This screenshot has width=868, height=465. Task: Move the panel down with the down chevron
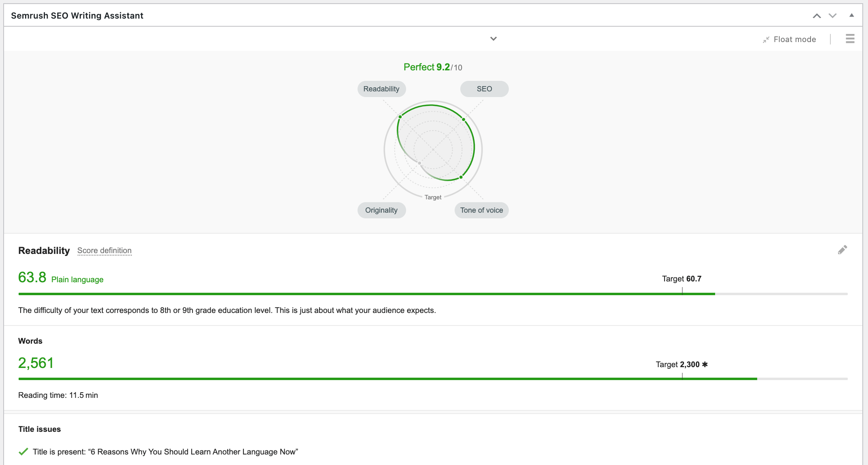[x=832, y=16]
